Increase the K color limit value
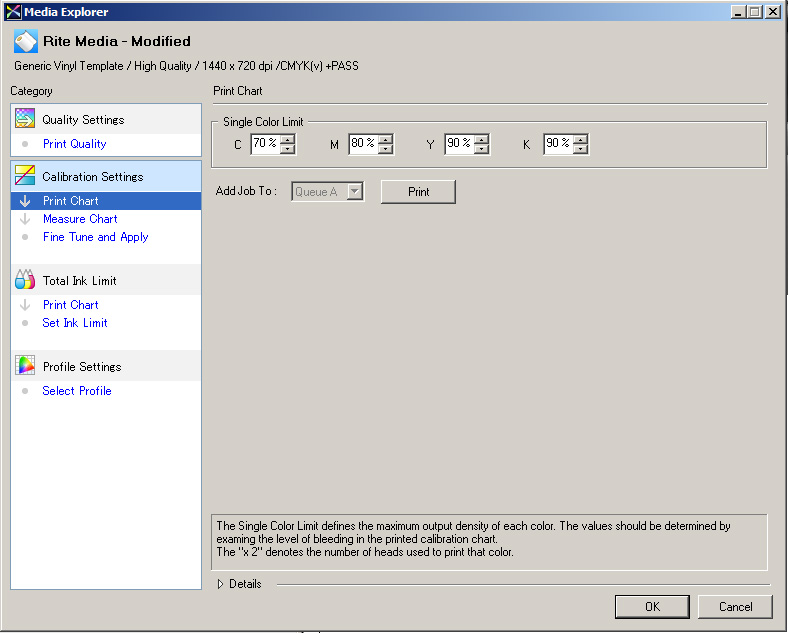This screenshot has width=788, height=633. point(580,139)
